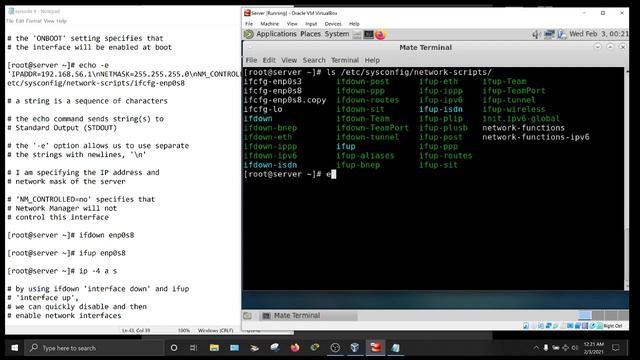Open the volume control in MATE panel
The height and width of the screenshot is (360, 640).
536,35
